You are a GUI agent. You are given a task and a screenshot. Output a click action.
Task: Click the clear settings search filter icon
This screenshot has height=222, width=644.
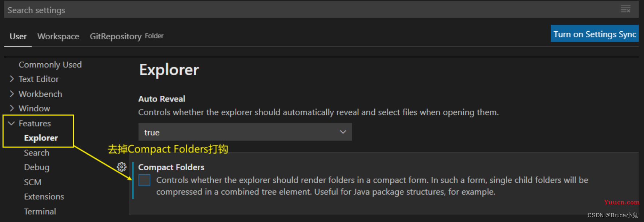(625, 9)
